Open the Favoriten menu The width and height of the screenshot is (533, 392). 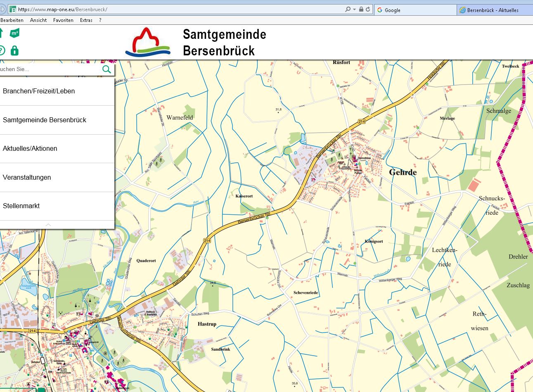point(63,20)
